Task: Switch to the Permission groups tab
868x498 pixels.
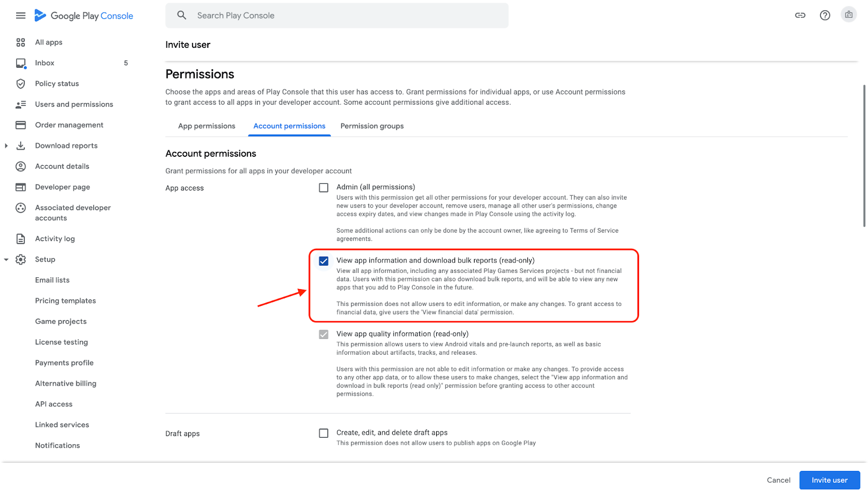Action: point(372,126)
